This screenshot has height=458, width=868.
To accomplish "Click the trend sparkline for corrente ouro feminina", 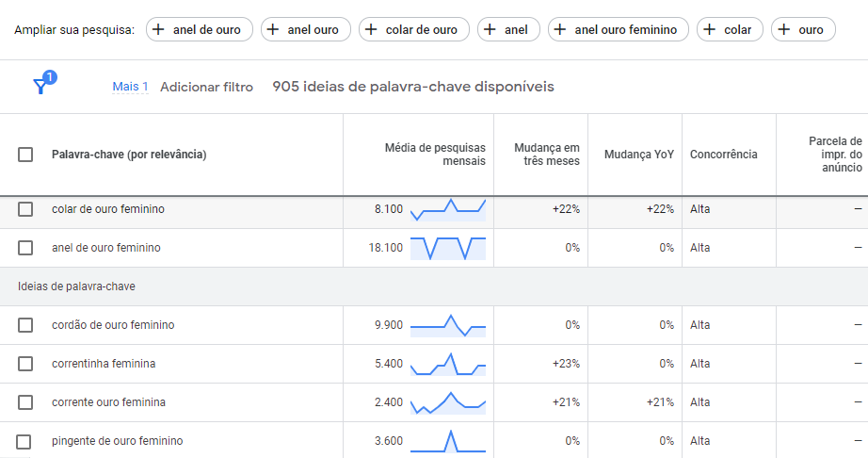I will (x=448, y=402).
